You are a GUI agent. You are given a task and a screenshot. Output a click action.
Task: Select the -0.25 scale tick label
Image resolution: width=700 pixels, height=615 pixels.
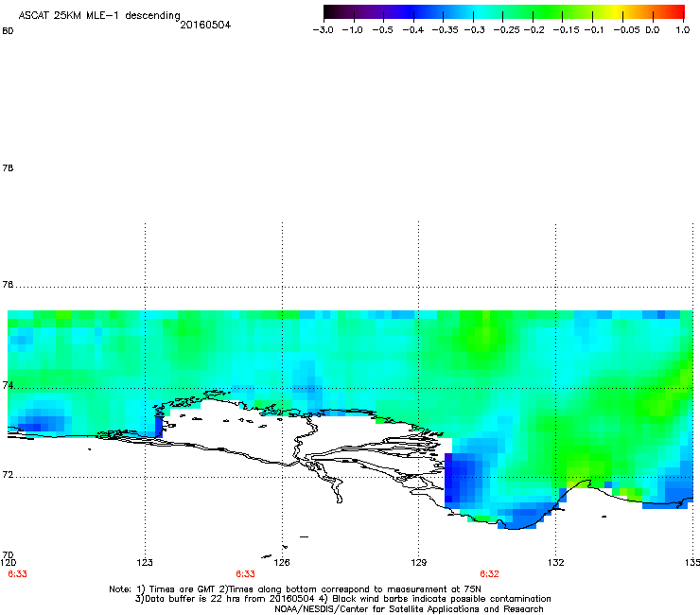coord(507,30)
